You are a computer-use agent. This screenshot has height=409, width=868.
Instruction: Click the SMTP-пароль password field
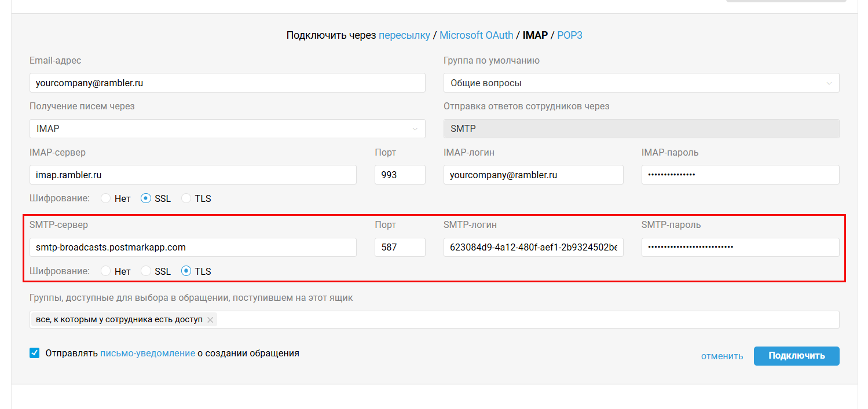pyautogui.click(x=740, y=247)
